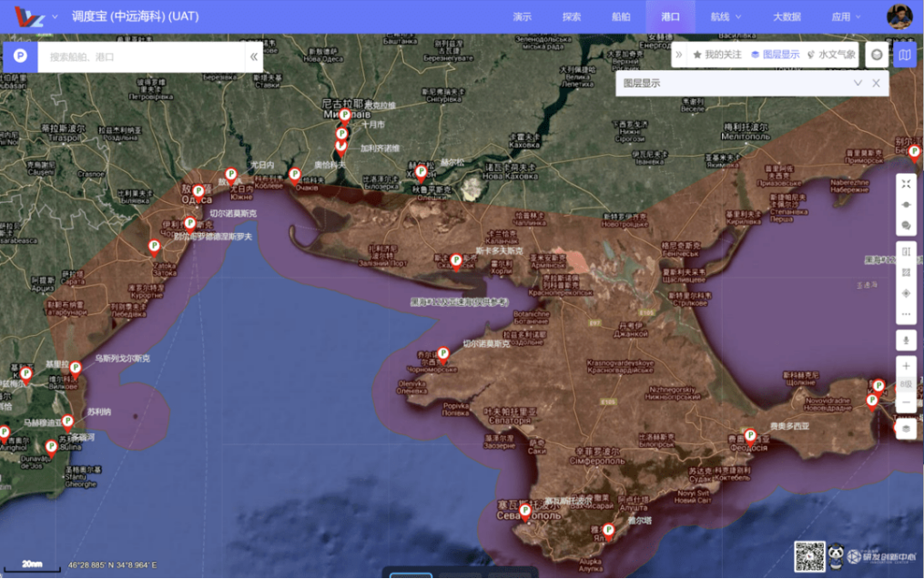
Task: Collapse the 图层显示 panel chevron
Action: 858,83
